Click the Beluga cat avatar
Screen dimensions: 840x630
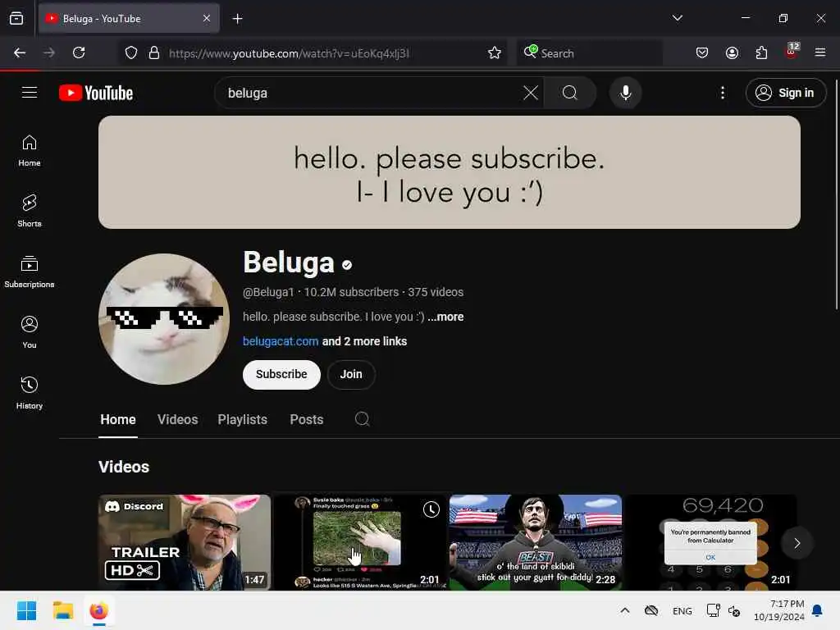(164, 319)
